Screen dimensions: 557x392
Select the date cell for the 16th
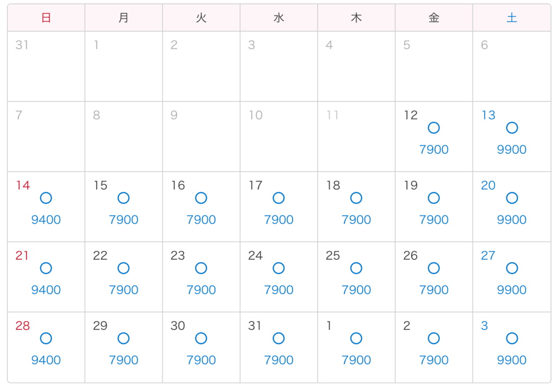tap(201, 207)
